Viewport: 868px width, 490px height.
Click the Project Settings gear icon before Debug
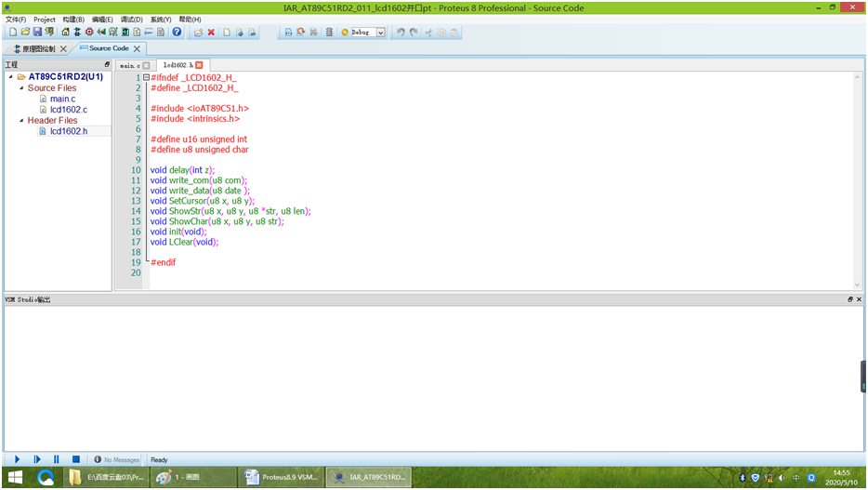345,33
